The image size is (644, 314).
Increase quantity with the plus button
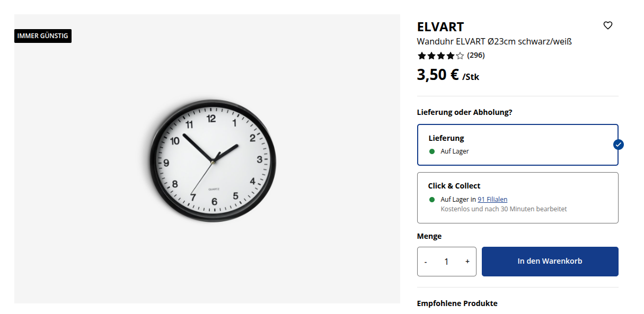click(467, 262)
